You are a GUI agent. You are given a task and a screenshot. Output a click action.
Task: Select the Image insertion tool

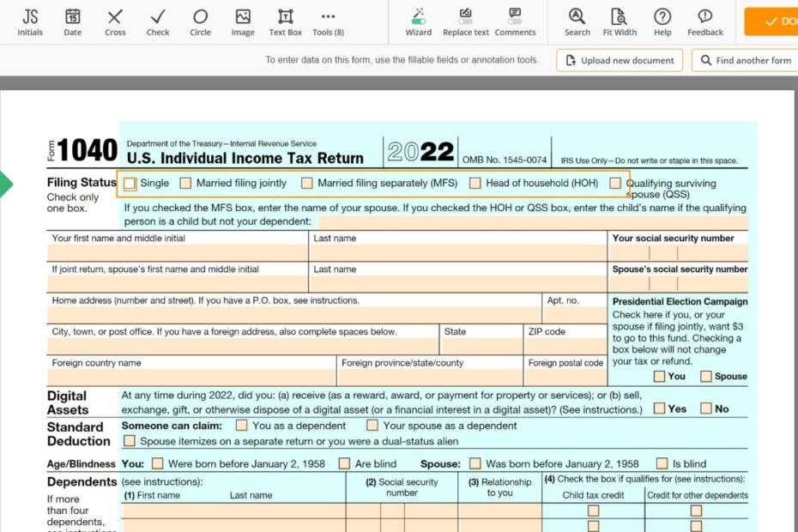coord(242,21)
